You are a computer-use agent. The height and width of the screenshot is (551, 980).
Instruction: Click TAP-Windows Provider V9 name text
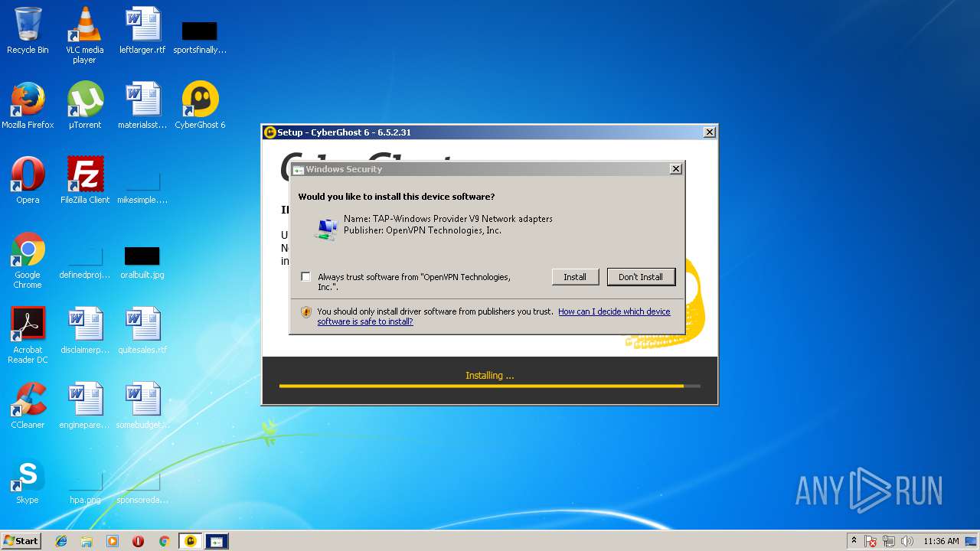click(448, 219)
